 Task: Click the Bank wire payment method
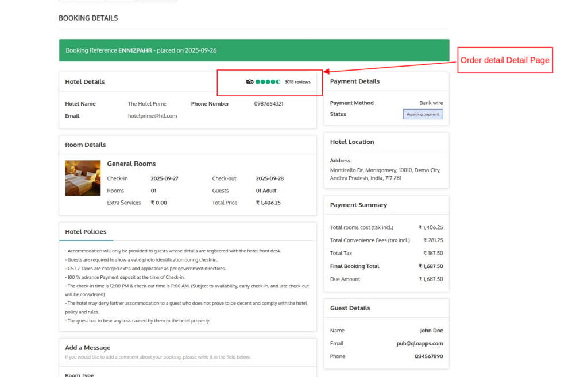431,103
